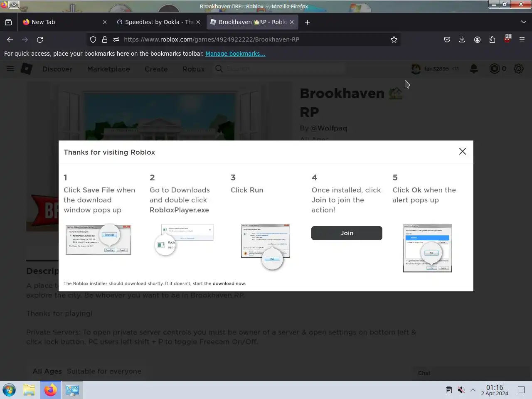Open the extensions puzzle icon
This screenshot has height=399, width=532.
pos(492,39)
